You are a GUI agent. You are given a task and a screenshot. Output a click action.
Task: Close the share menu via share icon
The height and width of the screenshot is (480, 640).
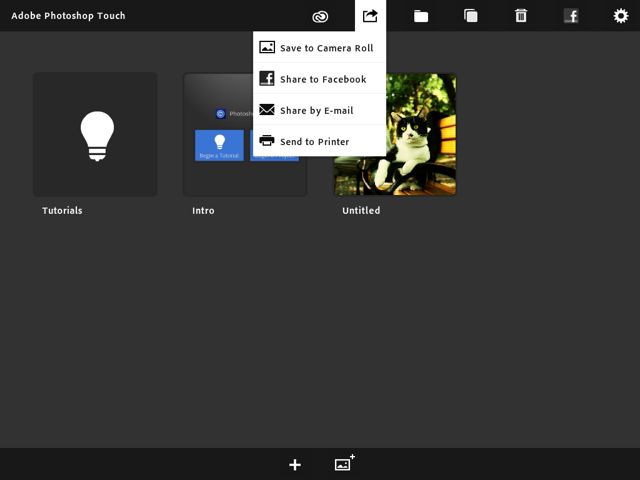pyautogui.click(x=370, y=16)
